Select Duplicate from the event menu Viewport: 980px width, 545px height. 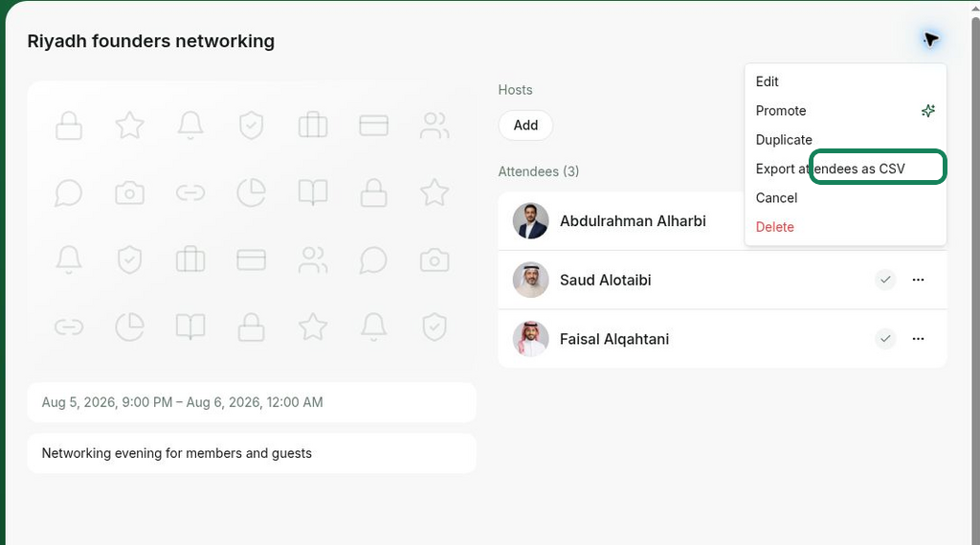coord(845,140)
